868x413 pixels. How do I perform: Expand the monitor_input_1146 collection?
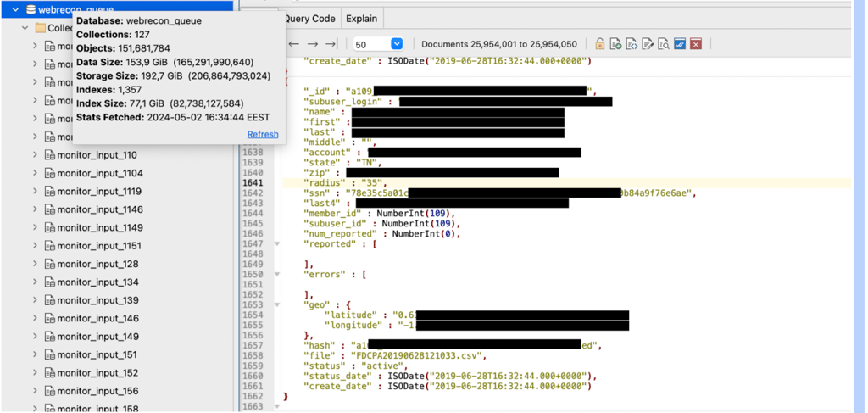[x=35, y=209]
